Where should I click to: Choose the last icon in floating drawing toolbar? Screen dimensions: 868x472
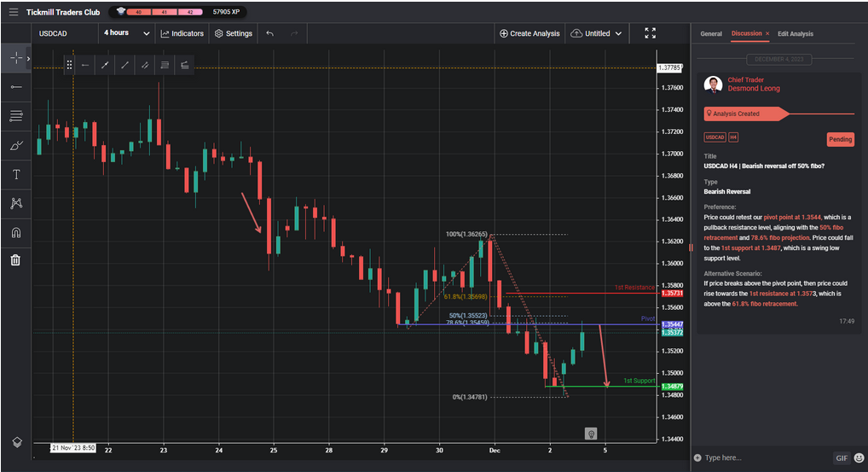[x=185, y=65]
